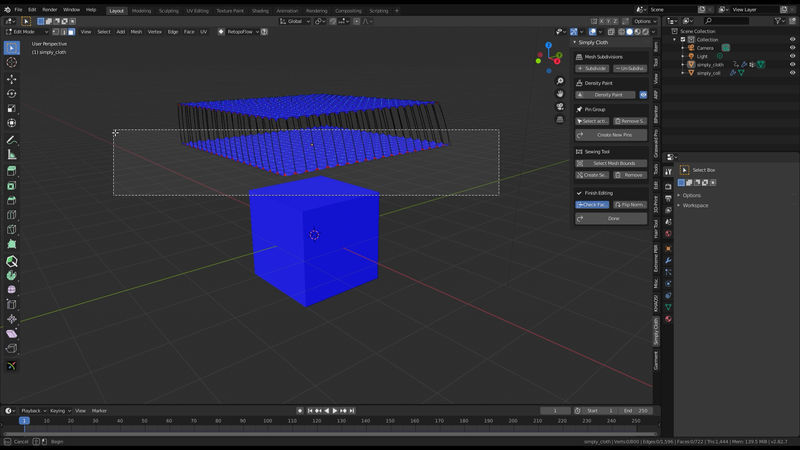This screenshot has height=450, width=800.
Task: Select the Knife tool
Action: click(x=12, y=230)
